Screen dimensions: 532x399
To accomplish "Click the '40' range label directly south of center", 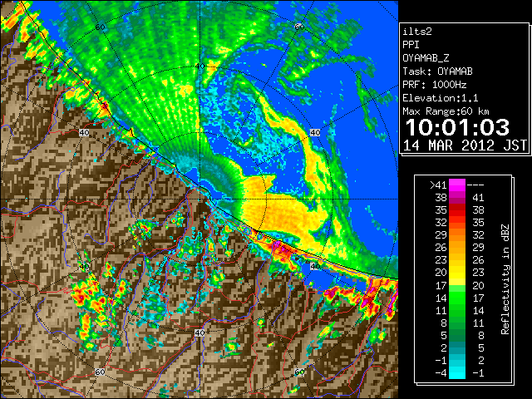I will pyautogui.click(x=199, y=332).
